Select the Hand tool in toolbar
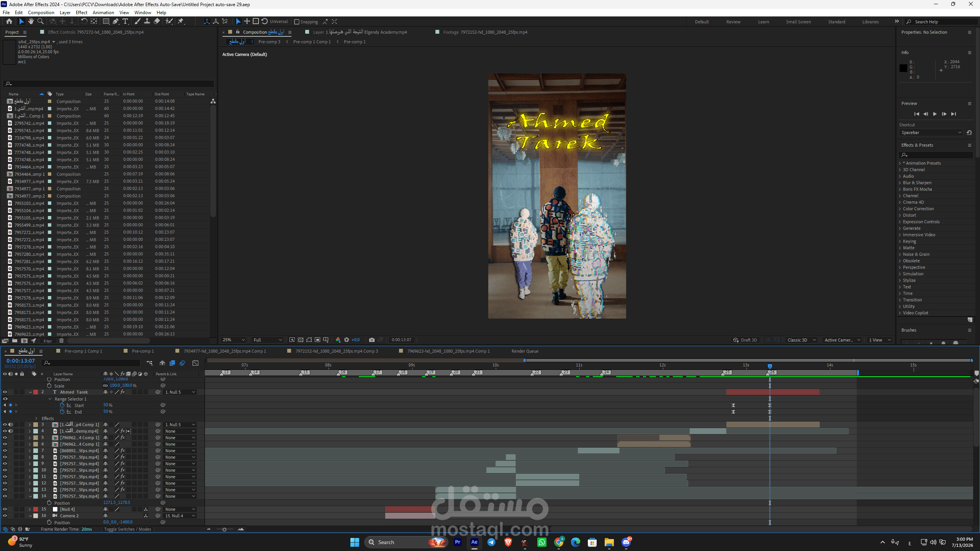Image resolution: width=980 pixels, height=551 pixels. (x=31, y=21)
